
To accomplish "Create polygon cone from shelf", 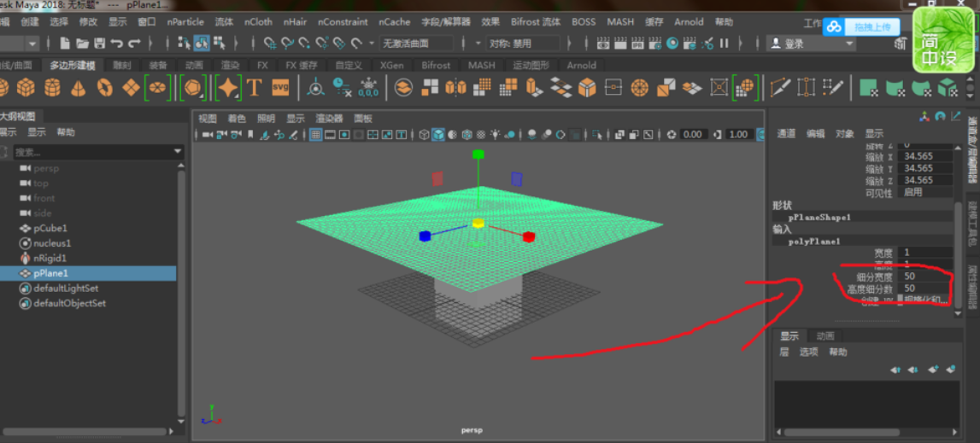I will pos(78,87).
